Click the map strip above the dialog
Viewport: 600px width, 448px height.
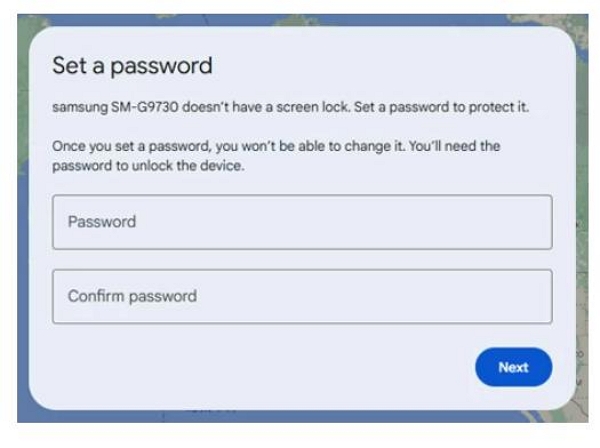pyautogui.click(x=300, y=19)
